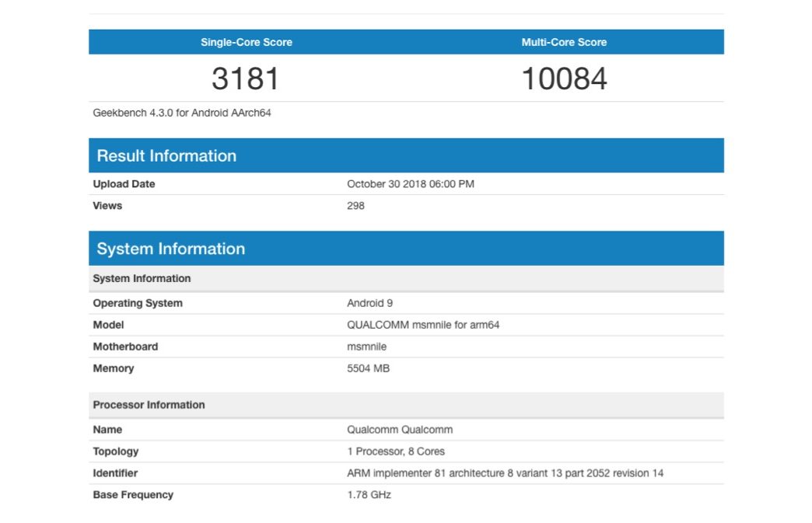
Task: Click the model value QUALCOMM msmnile for arm64
Action: coord(423,325)
